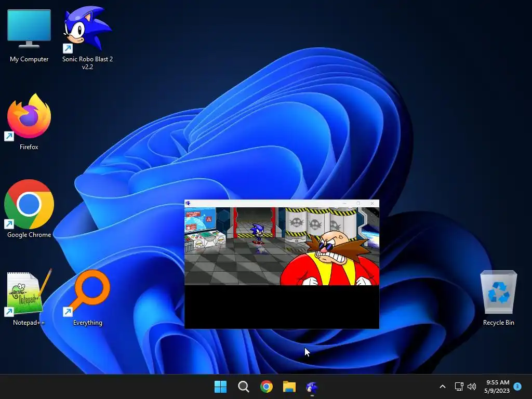Viewport: 532px width, 399px height.
Task: Open Sonic Robo Blast 2 v2.2 shortcut
Action: point(87,37)
